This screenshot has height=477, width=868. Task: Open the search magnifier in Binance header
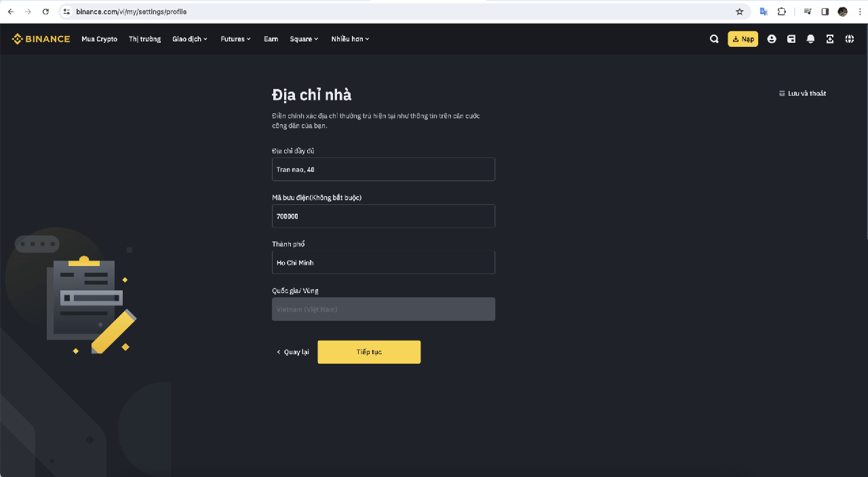[714, 39]
